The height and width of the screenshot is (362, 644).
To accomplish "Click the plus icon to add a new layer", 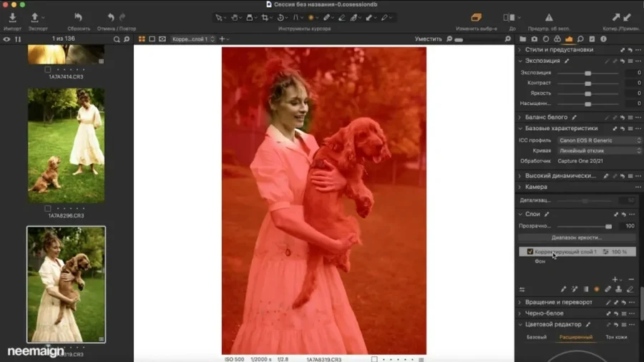I will coord(615,280).
